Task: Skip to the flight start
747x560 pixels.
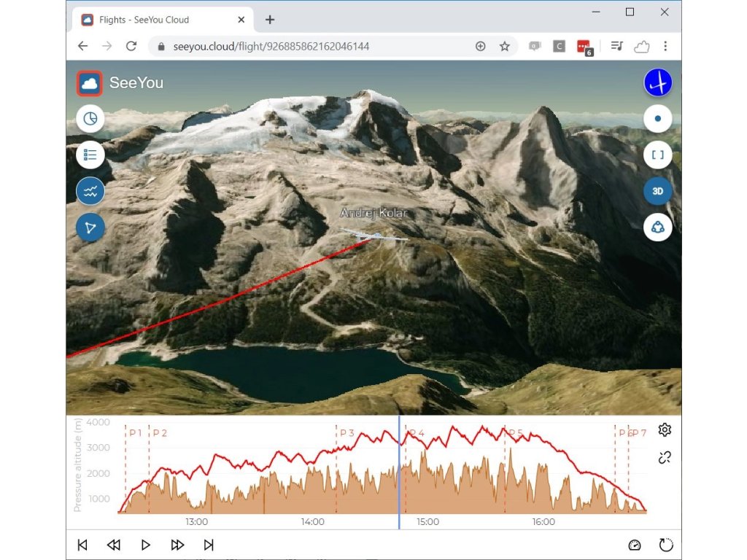Action: tap(82, 545)
